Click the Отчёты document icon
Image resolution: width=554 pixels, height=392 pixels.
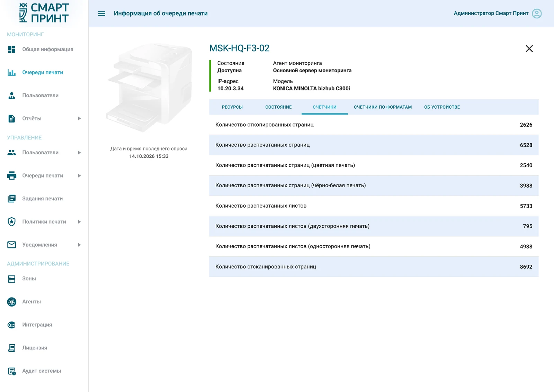coord(12,119)
